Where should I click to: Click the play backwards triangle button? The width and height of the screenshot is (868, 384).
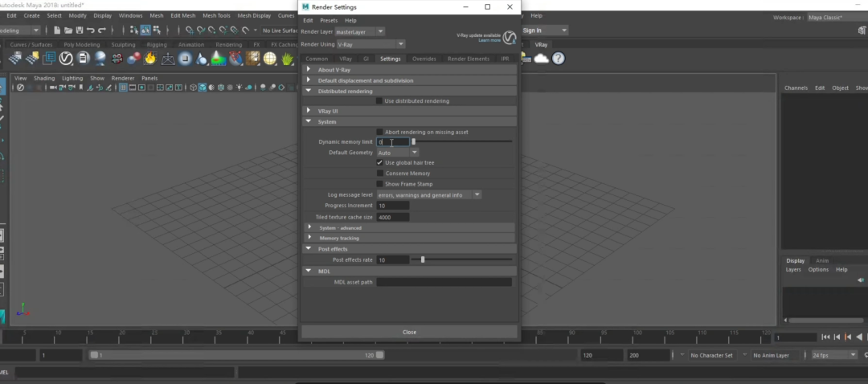(859, 337)
